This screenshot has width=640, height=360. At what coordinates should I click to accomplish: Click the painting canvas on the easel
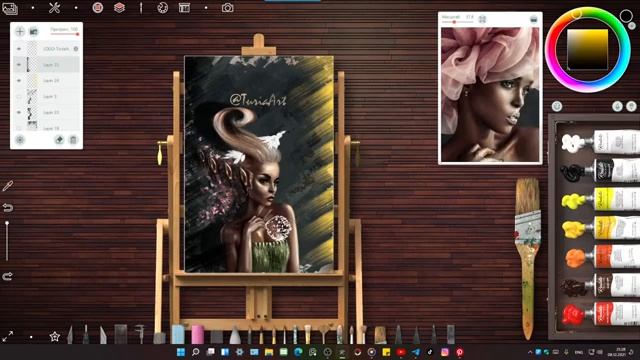coord(259,164)
